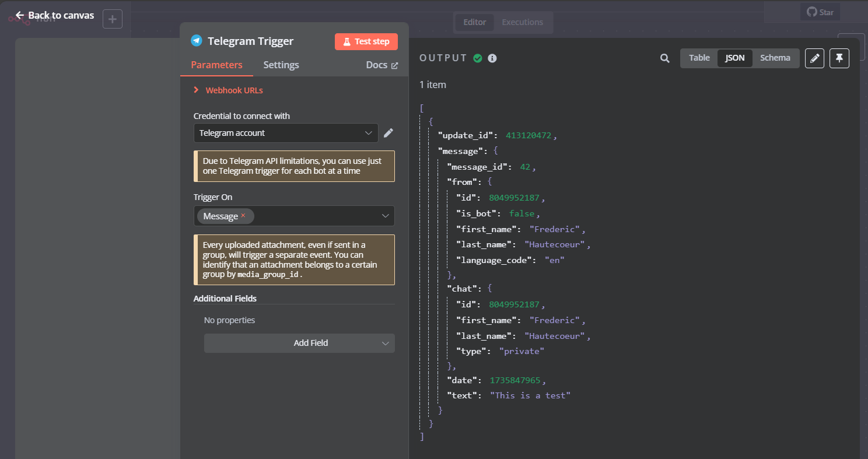
Task: Click the "chat" key in JSON
Action: click(x=463, y=288)
